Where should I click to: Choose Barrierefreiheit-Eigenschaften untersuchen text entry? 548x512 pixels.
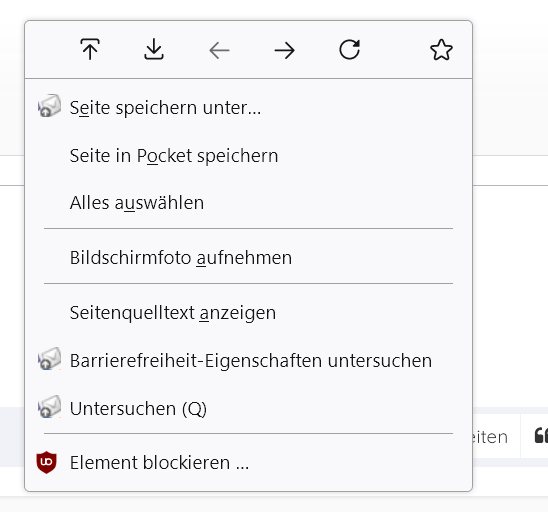point(251,361)
